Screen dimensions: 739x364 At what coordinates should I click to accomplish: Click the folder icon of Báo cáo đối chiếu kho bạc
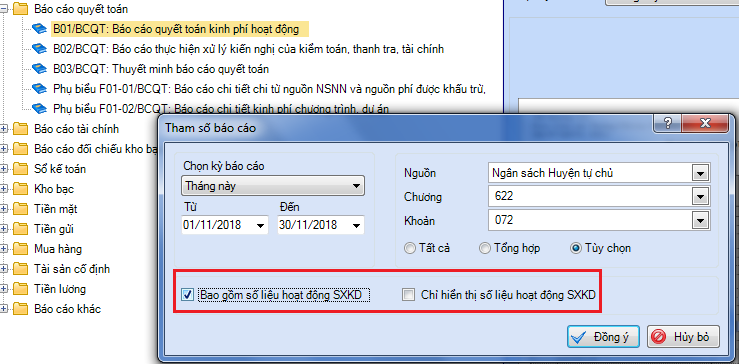[21, 149]
